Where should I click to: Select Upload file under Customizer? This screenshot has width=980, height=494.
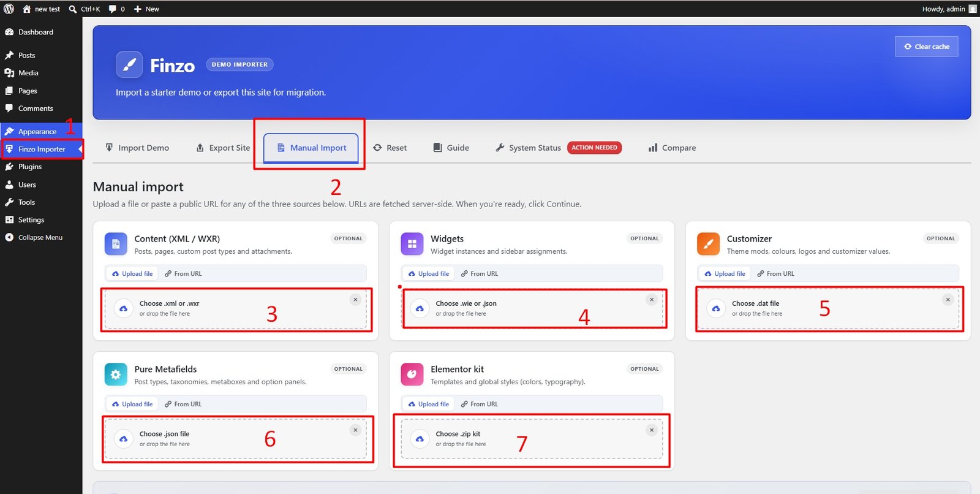point(725,274)
